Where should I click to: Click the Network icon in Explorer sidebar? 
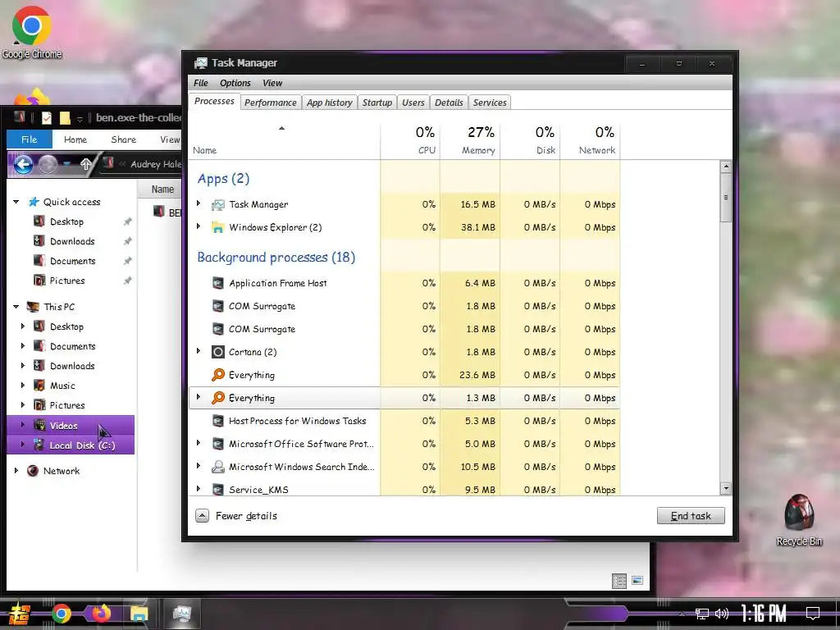coord(33,471)
